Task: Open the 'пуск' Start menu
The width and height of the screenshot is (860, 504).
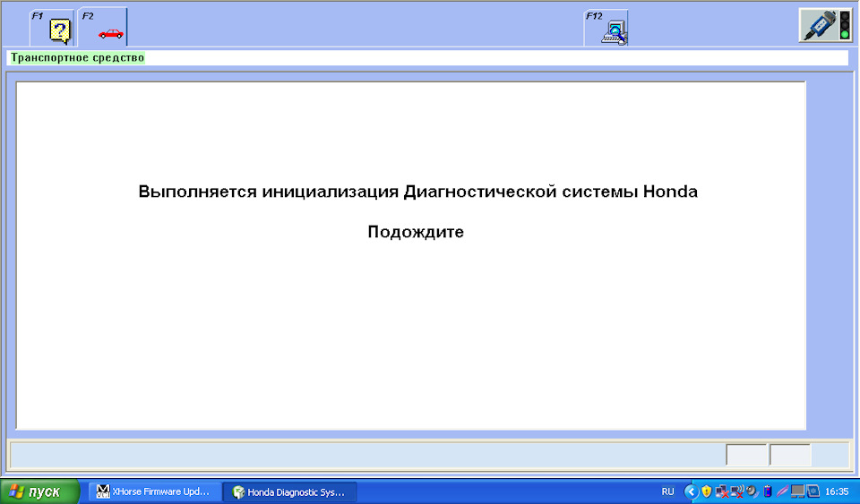Action: click(x=40, y=491)
